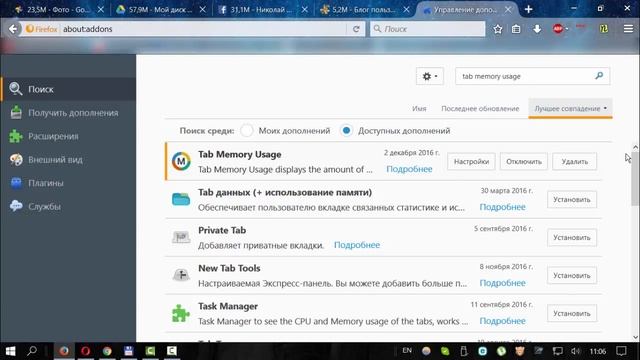Click the Firefox icon in the taskbar
The height and width of the screenshot is (360, 640).
pyautogui.click(x=64, y=351)
